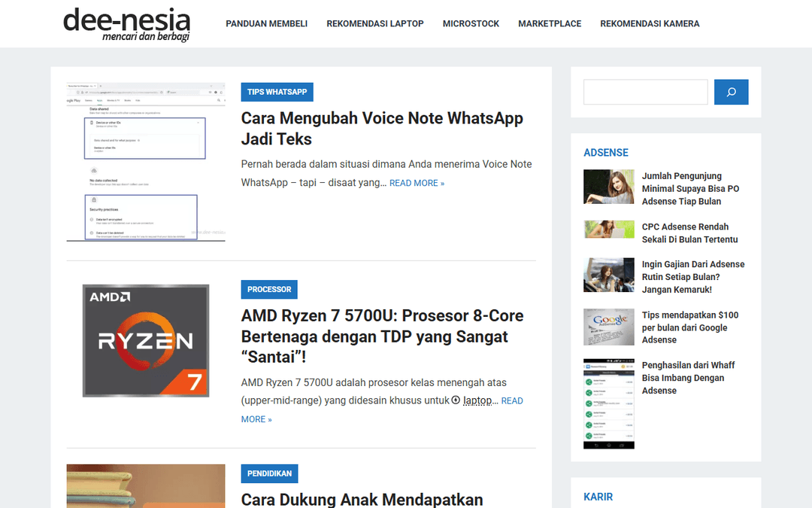
Task: Focus the sidebar search input field
Action: pyautogui.click(x=645, y=92)
